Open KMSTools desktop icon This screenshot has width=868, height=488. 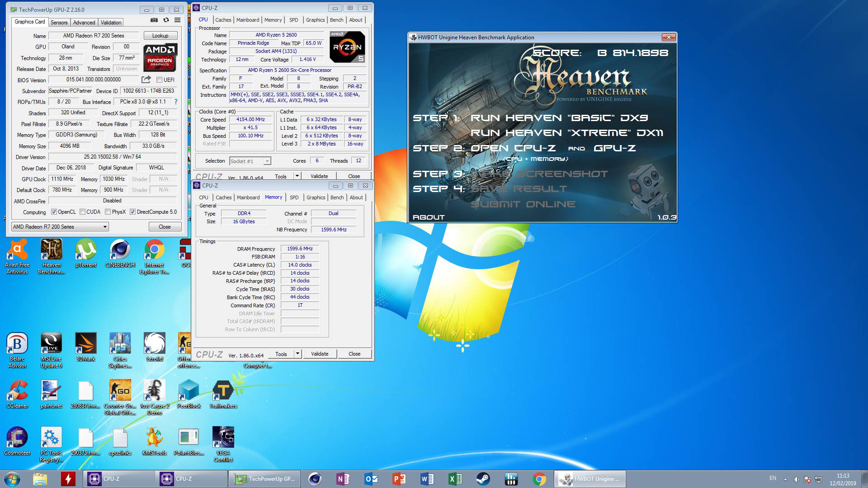click(155, 441)
